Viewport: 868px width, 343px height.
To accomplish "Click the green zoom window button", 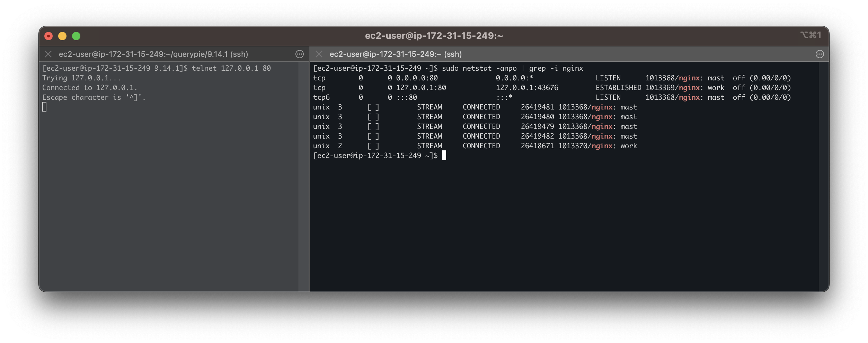I will pos(76,36).
